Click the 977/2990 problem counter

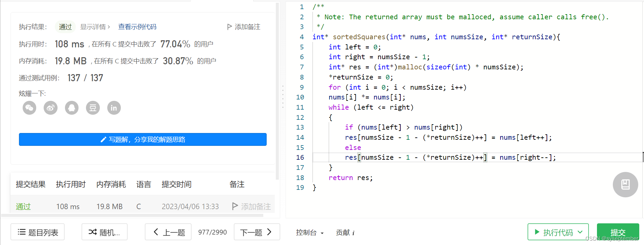click(x=213, y=232)
